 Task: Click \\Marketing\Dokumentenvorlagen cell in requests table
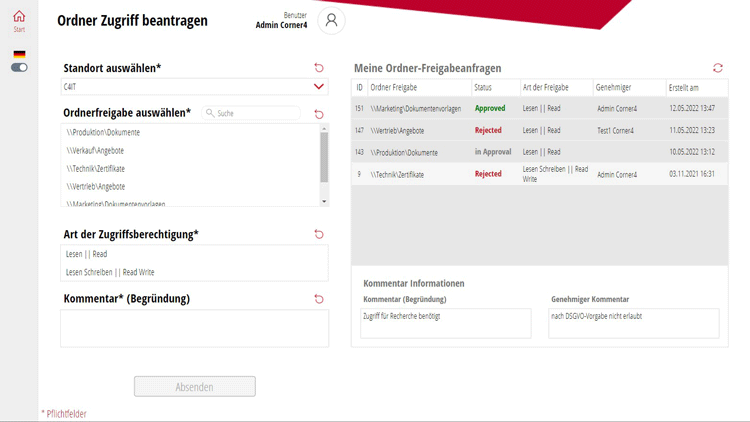416,109
